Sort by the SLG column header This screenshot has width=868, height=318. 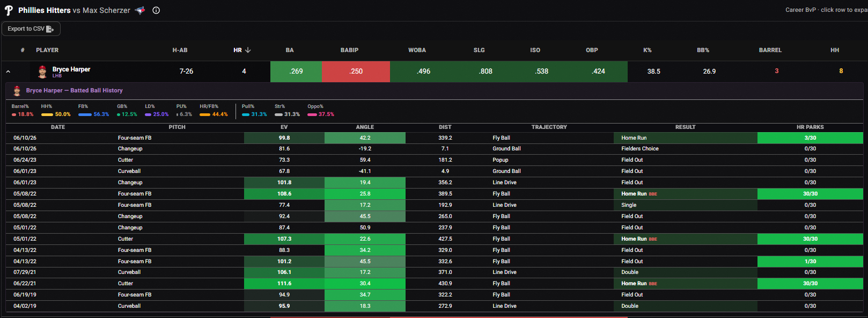(x=479, y=50)
